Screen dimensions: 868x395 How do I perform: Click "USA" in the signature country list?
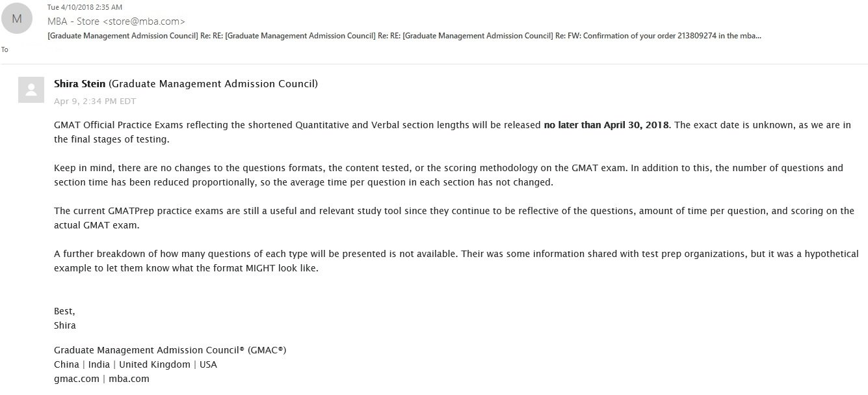(208, 364)
